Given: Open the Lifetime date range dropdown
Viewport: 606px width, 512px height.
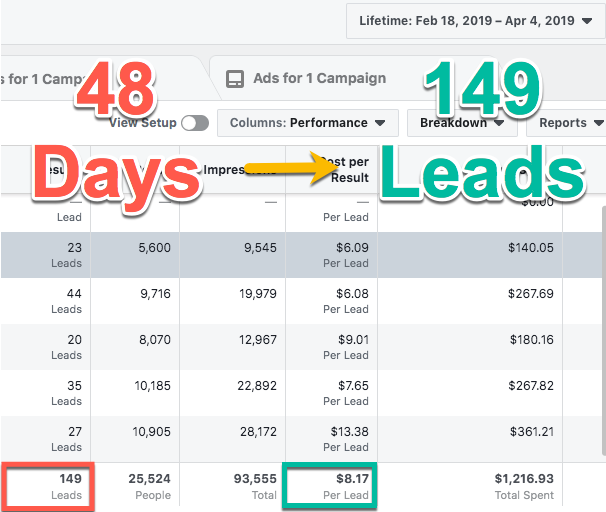Looking at the screenshot, I should click(475, 21).
